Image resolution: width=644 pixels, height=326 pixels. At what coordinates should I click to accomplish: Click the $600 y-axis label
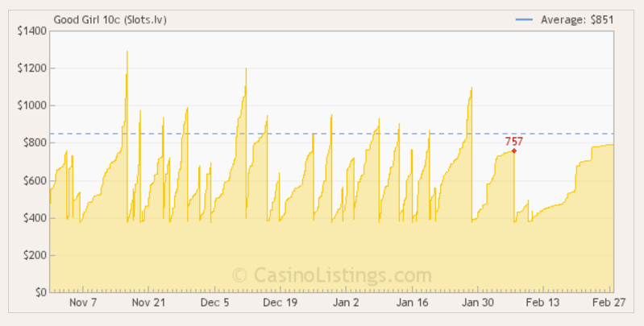[x=34, y=180]
